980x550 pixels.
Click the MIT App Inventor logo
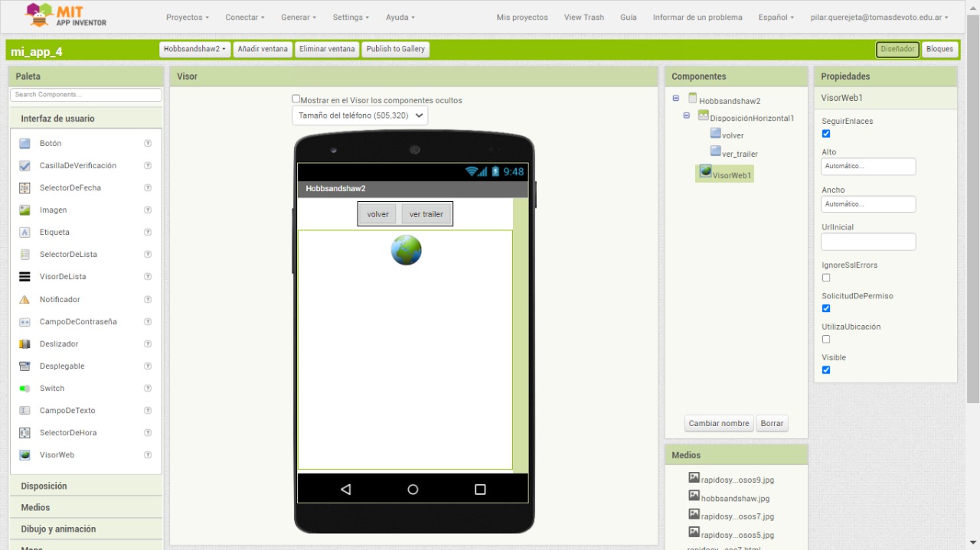point(66,15)
